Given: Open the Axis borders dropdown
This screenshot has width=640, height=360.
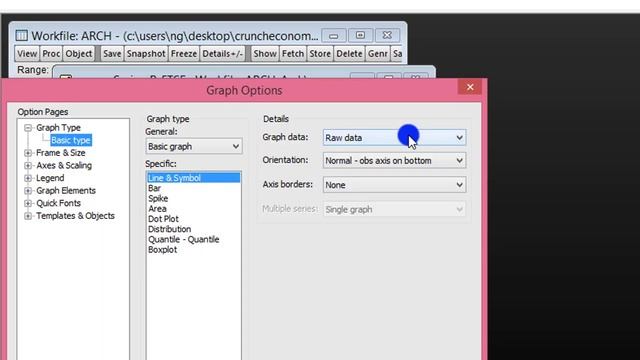Looking at the screenshot, I should coord(394,185).
